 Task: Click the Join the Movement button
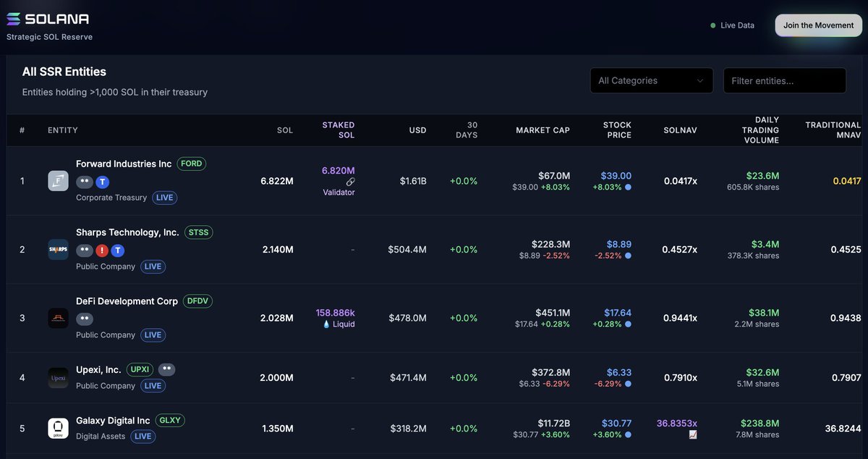819,25
